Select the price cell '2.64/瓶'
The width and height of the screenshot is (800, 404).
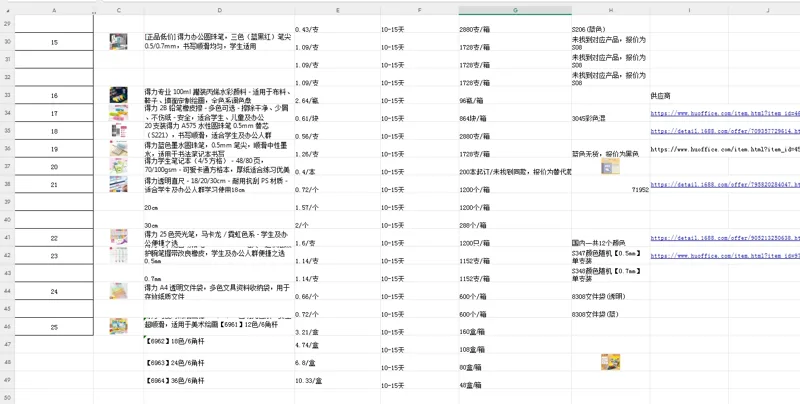pos(337,95)
